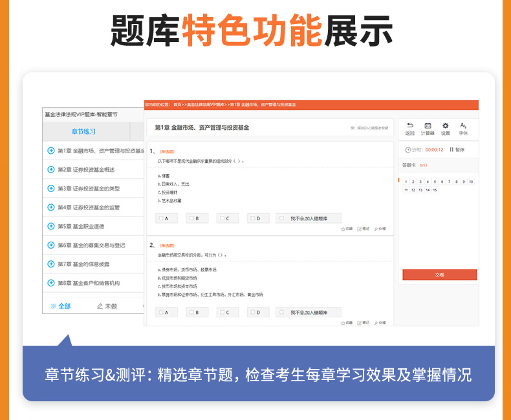
Task: Jump to question 8 on answer card
Action: (457, 182)
